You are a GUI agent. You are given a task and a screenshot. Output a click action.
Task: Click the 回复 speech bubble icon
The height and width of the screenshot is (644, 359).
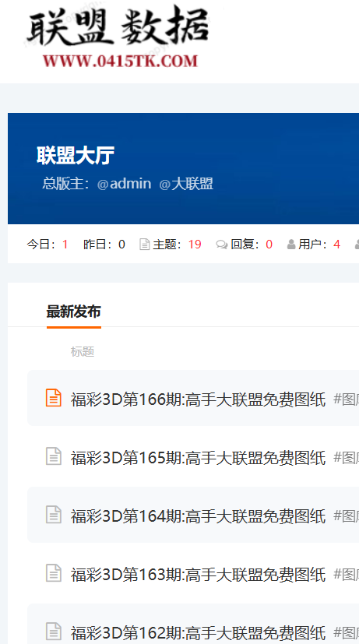point(222,245)
